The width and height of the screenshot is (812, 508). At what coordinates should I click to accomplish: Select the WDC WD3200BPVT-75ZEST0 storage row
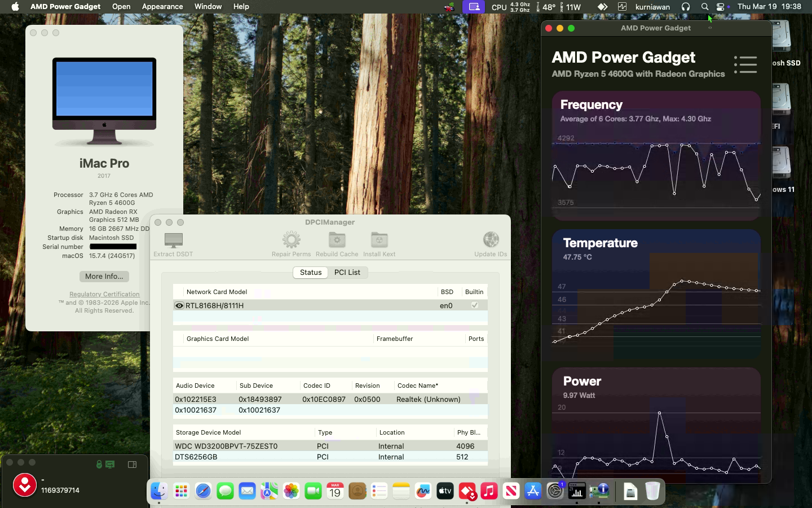coord(330,446)
